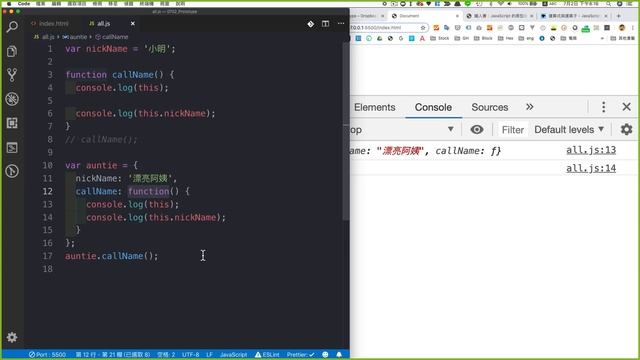Open the Debug (no-bug) activity bar icon
The width and height of the screenshot is (640, 360).
pyautogui.click(x=12, y=99)
